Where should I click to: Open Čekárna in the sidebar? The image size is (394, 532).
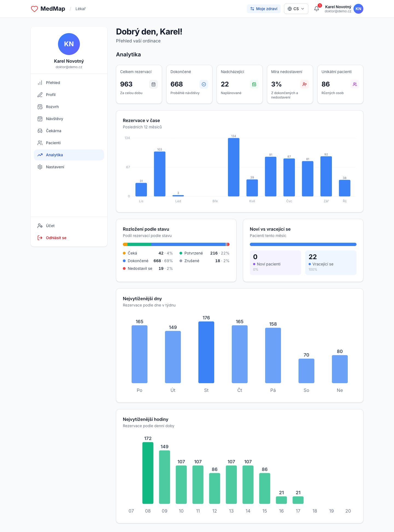(69, 131)
